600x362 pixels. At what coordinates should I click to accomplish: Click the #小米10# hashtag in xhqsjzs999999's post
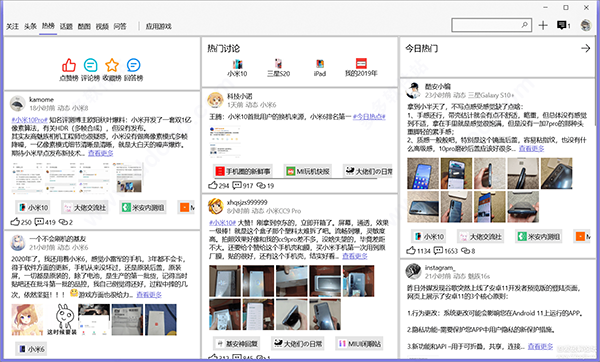222,222
